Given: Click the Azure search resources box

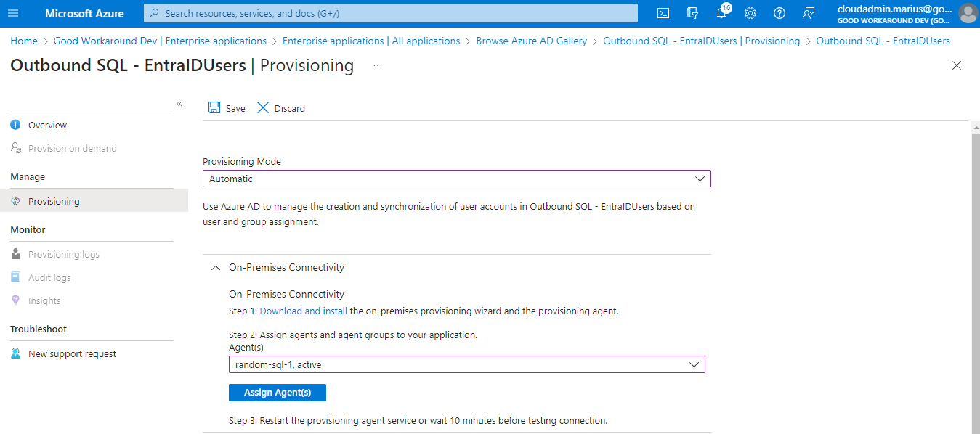Looking at the screenshot, I should [x=390, y=13].
